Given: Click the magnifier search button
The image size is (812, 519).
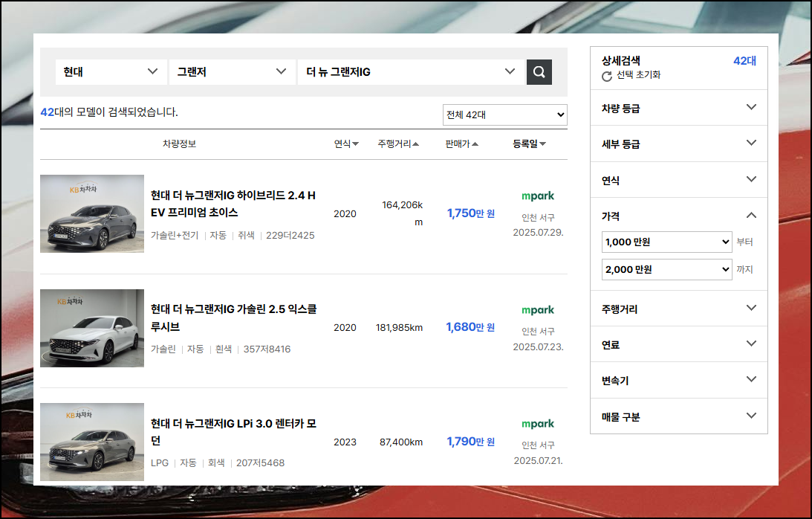Looking at the screenshot, I should coord(539,72).
